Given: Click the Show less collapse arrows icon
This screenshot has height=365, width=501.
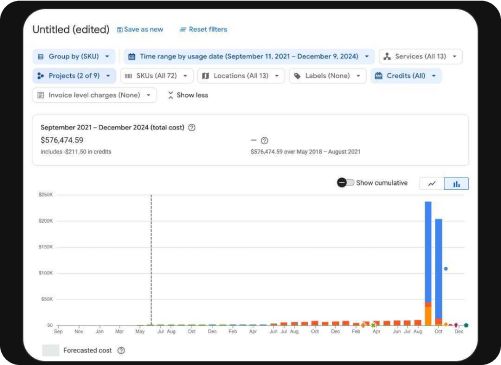Looking at the screenshot, I should 170,95.
